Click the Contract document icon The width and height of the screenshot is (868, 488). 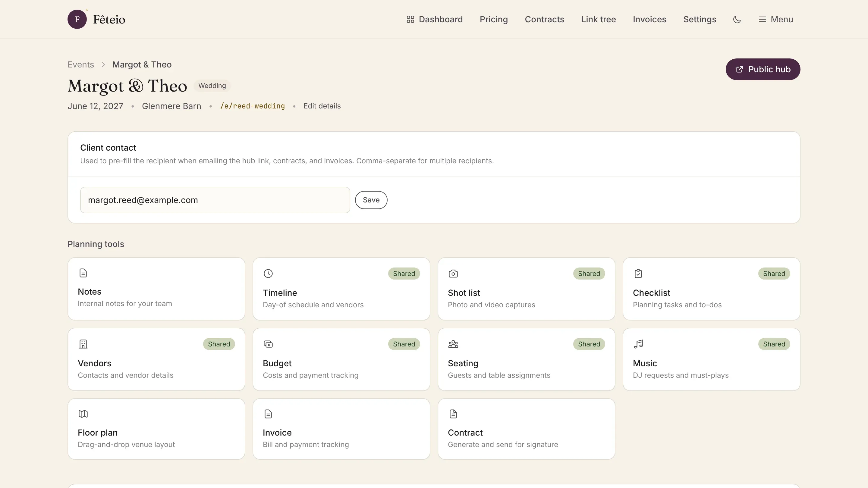(453, 414)
